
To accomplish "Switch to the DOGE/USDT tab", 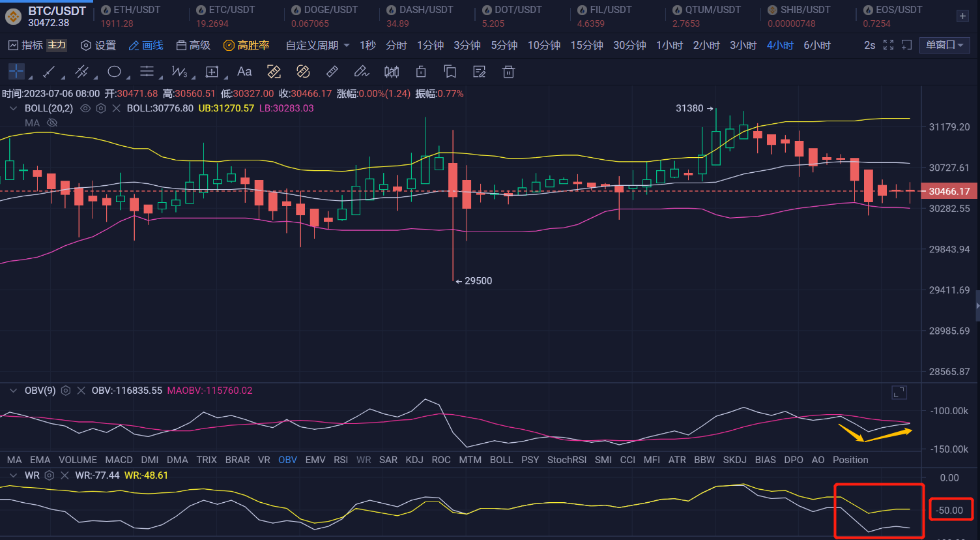I will click(x=324, y=16).
